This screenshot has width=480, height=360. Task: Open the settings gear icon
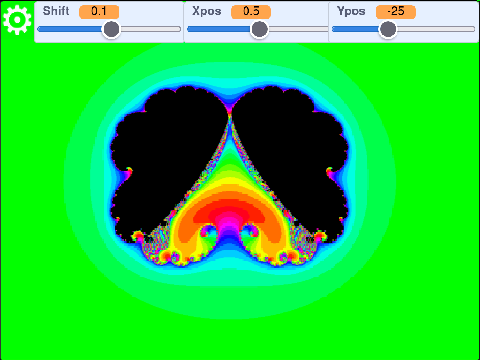[x=17, y=20]
